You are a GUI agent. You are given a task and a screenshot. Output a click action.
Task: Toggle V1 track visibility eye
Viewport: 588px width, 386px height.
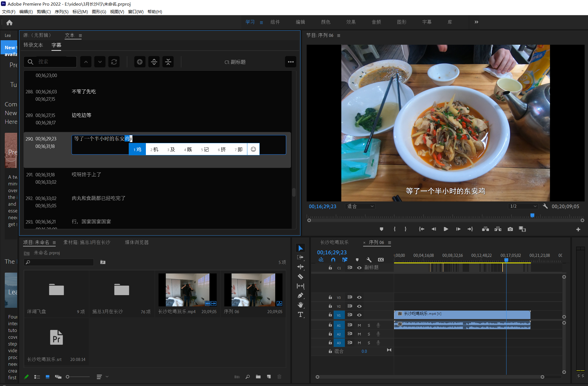[359, 315]
